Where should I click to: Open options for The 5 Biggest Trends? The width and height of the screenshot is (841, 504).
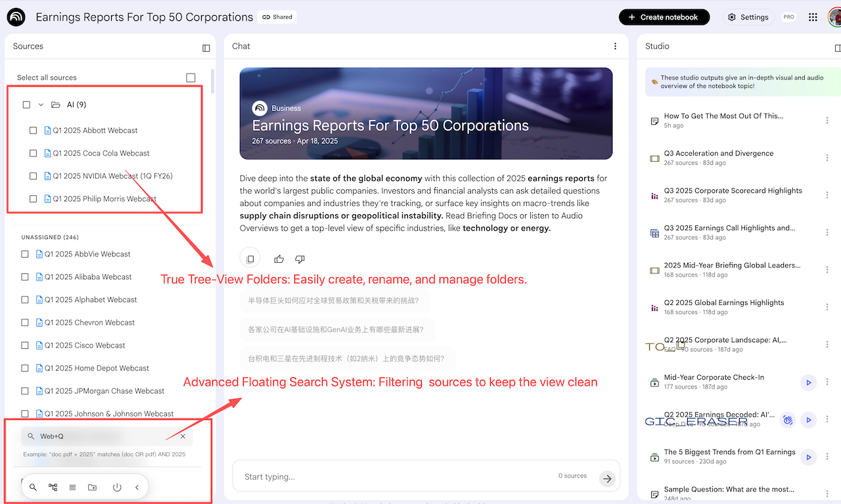827,457
